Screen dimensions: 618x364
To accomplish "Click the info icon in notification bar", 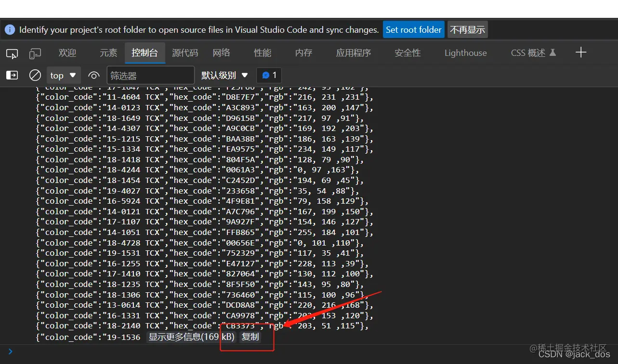I will coord(10,30).
